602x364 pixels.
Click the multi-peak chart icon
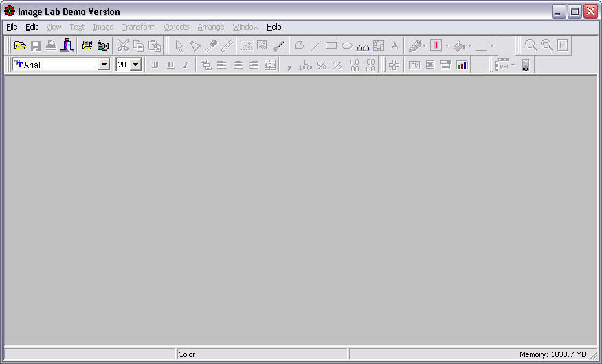[x=363, y=45]
